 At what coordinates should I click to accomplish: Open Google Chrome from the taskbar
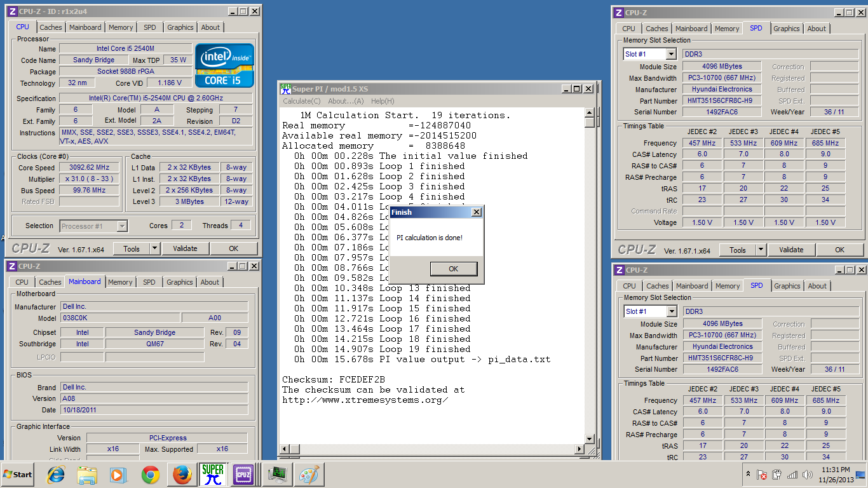150,475
